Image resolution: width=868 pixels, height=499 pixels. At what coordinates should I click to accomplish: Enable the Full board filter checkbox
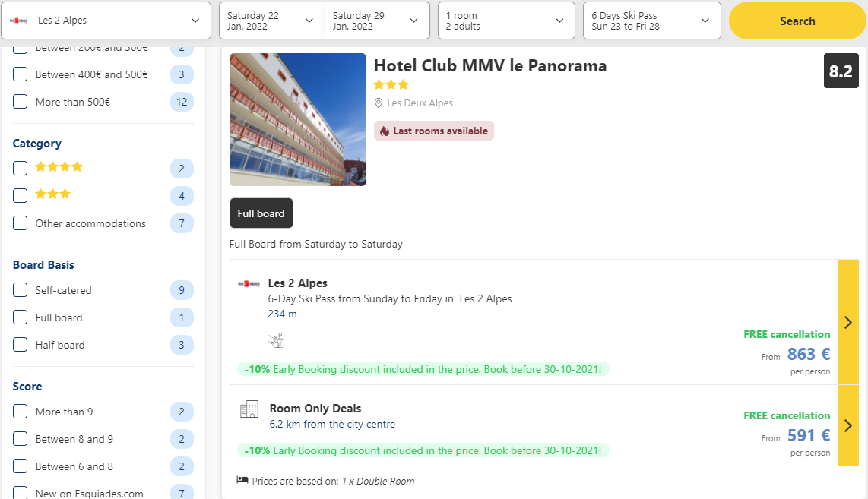pyautogui.click(x=20, y=317)
